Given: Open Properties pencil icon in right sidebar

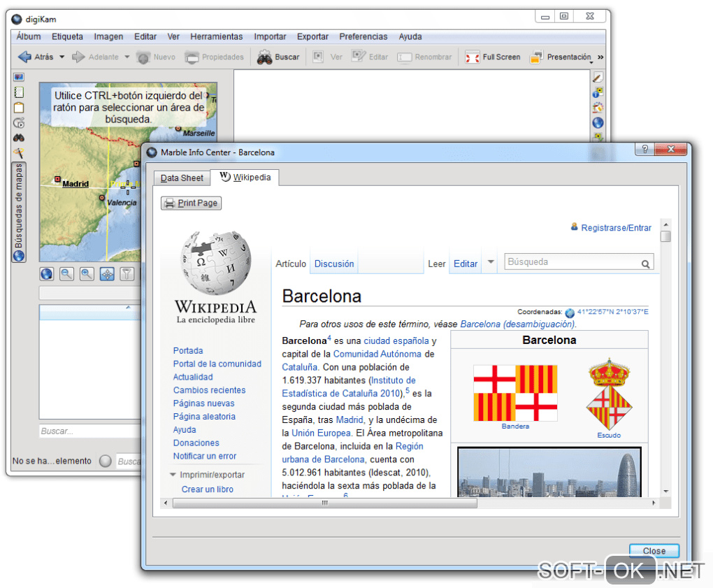Looking at the screenshot, I should tap(598, 78).
